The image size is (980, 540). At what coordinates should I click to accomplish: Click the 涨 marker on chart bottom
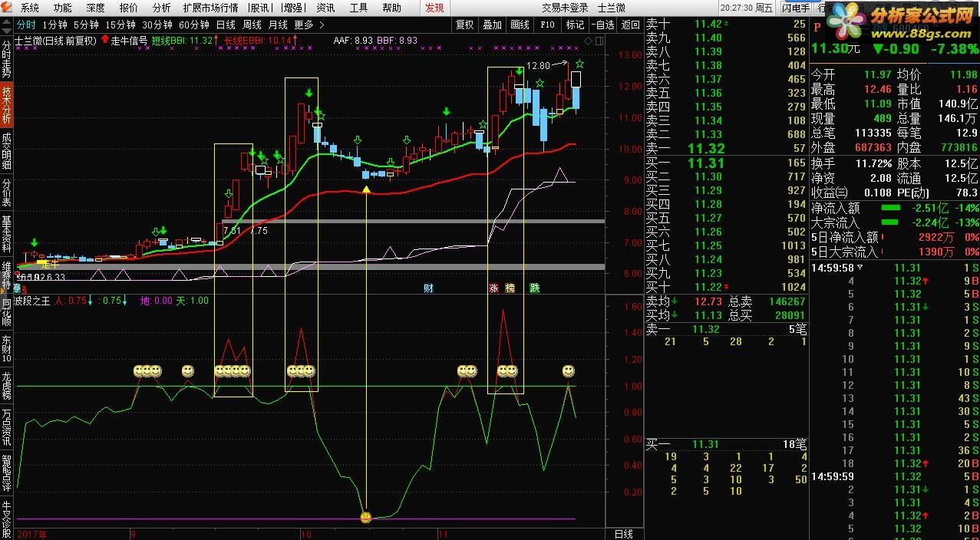pyautogui.click(x=493, y=288)
